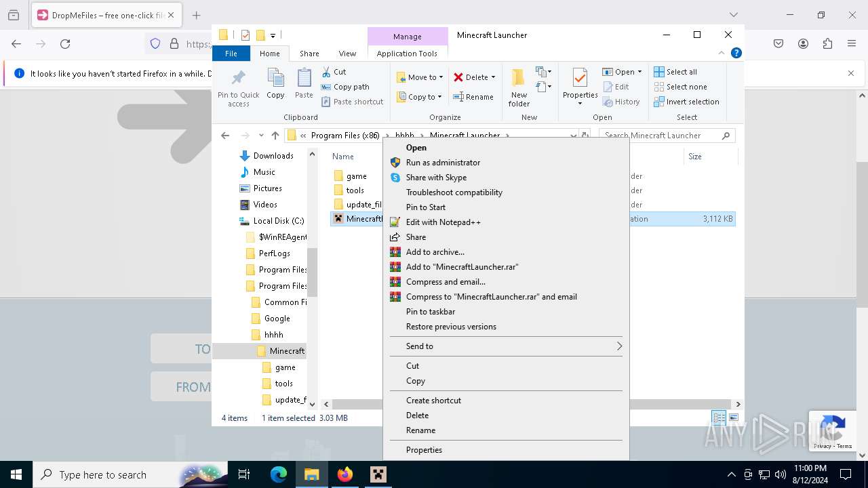This screenshot has height=488, width=868.
Task: Click Rename in the ribbon
Action: (473, 97)
